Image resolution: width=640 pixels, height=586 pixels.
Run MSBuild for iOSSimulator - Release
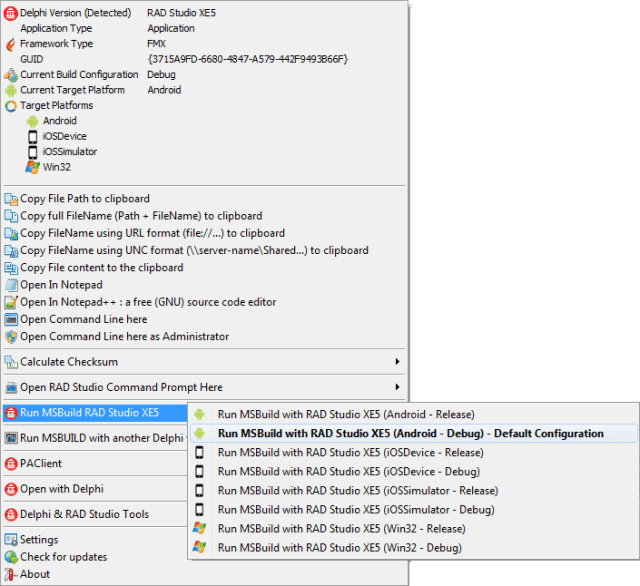(x=413, y=491)
